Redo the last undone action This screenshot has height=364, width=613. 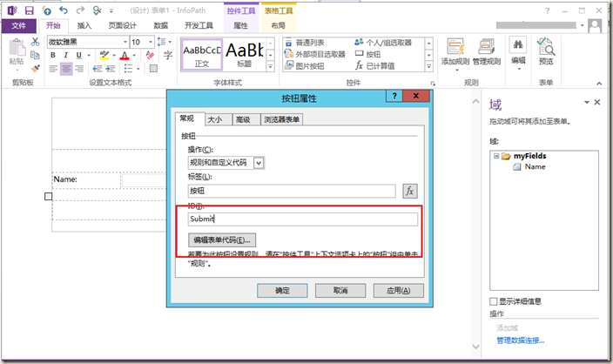(80, 10)
